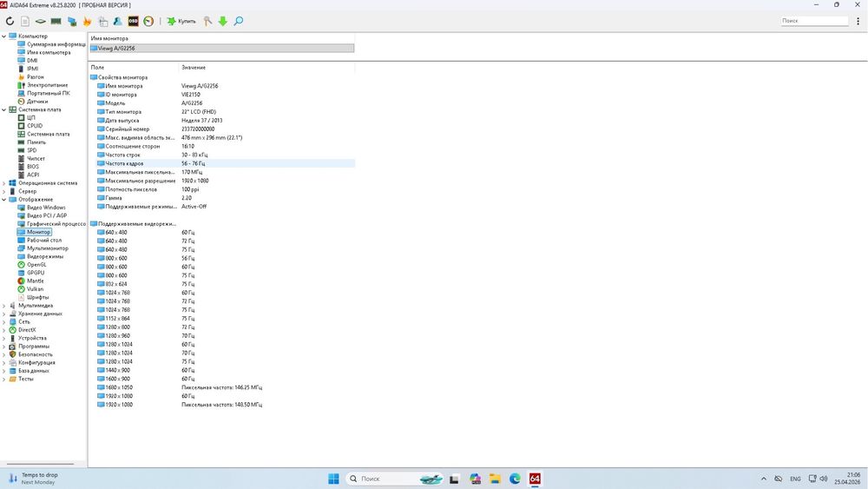Open BIOS tree item
The width and height of the screenshot is (868, 489).
[x=29, y=167]
